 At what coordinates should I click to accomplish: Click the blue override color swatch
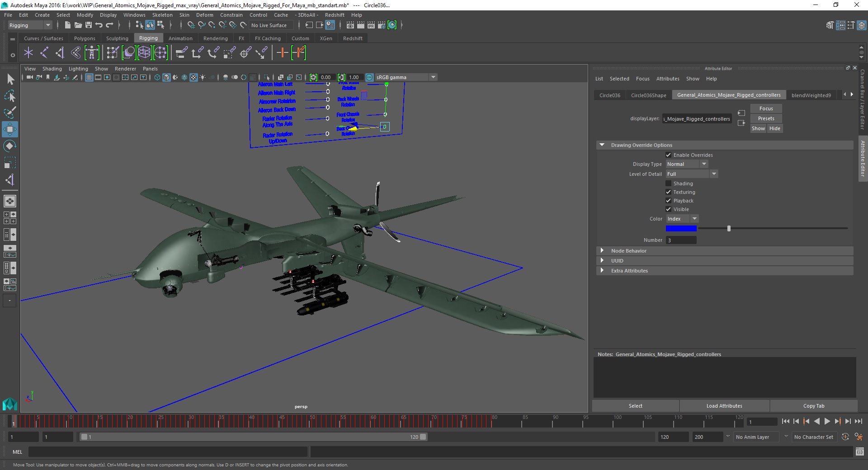click(681, 229)
